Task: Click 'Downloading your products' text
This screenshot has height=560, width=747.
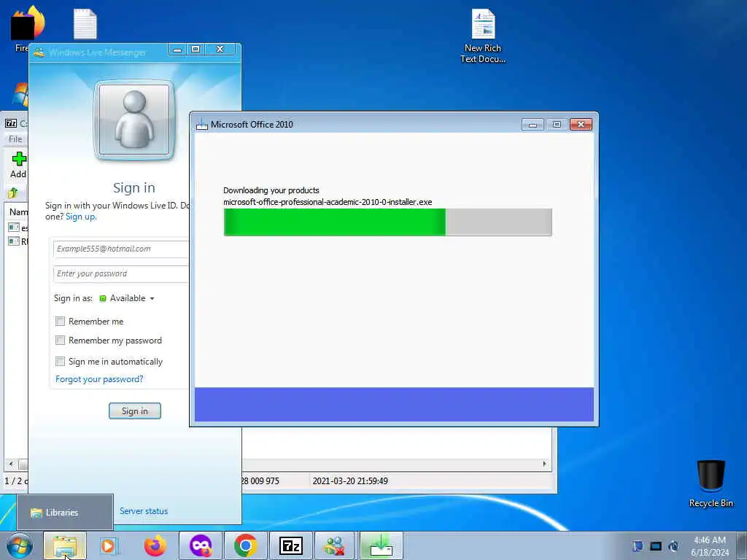Action: click(271, 190)
